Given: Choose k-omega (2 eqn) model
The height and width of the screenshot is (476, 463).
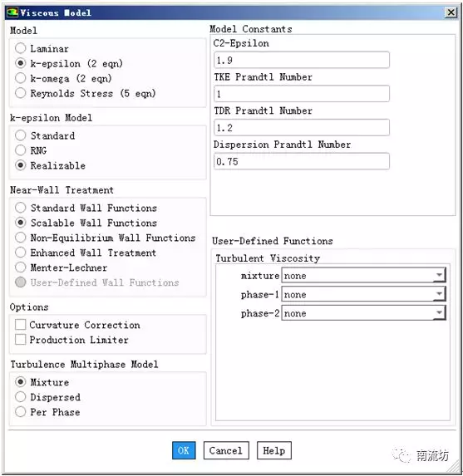Looking at the screenshot, I should [x=20, y=78].
